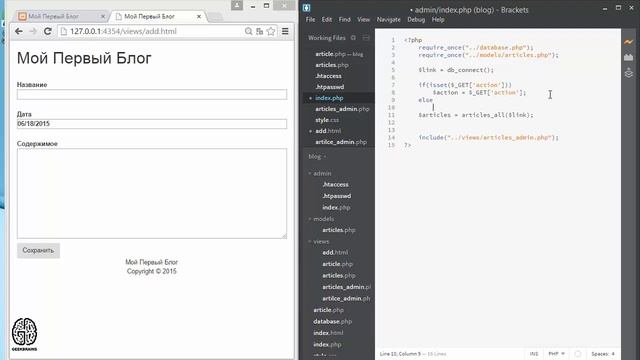Open the blog project dropdown
Viewport: 640px width, 360px height.
317,156
